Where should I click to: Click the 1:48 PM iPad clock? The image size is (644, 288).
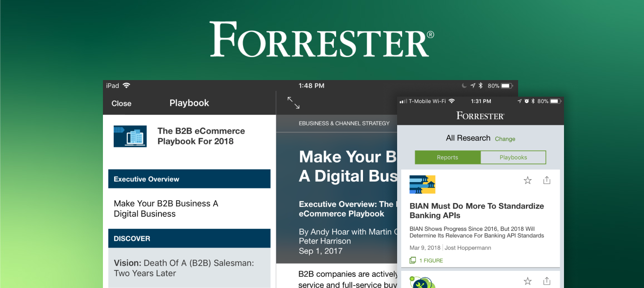pos(311,85)
